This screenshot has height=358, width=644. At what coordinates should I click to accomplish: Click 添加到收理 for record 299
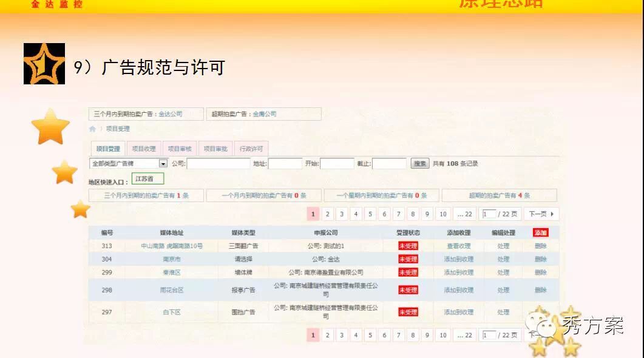click(x=459, y=272)
